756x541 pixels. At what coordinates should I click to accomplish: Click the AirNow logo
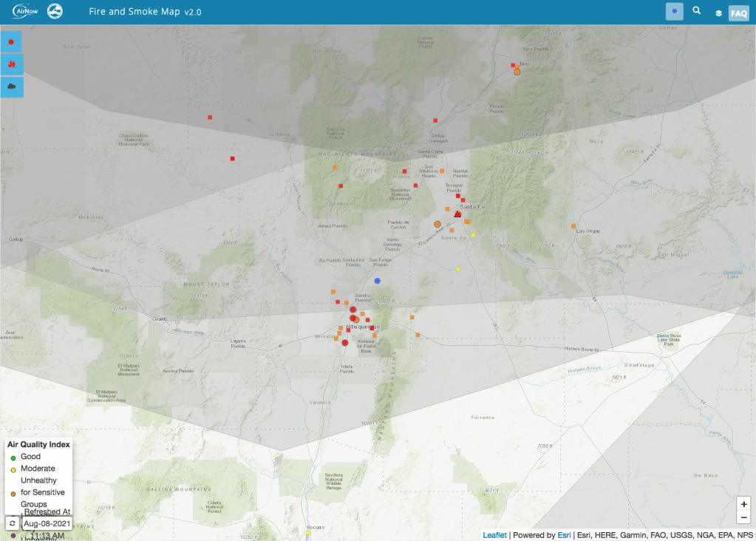[24, 12]
